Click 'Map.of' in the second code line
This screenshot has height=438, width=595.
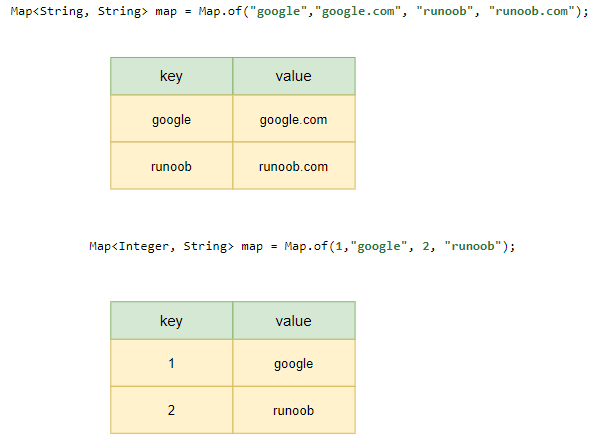[306, 246]
